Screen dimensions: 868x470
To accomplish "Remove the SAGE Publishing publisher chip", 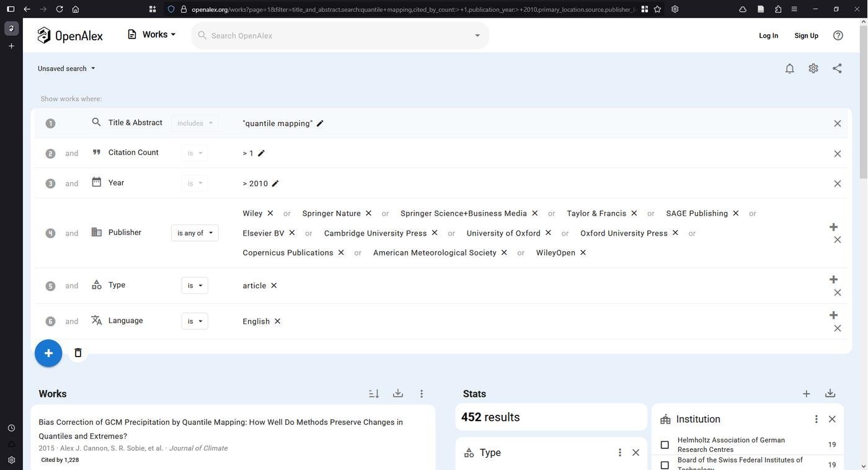I will point(735,213).
